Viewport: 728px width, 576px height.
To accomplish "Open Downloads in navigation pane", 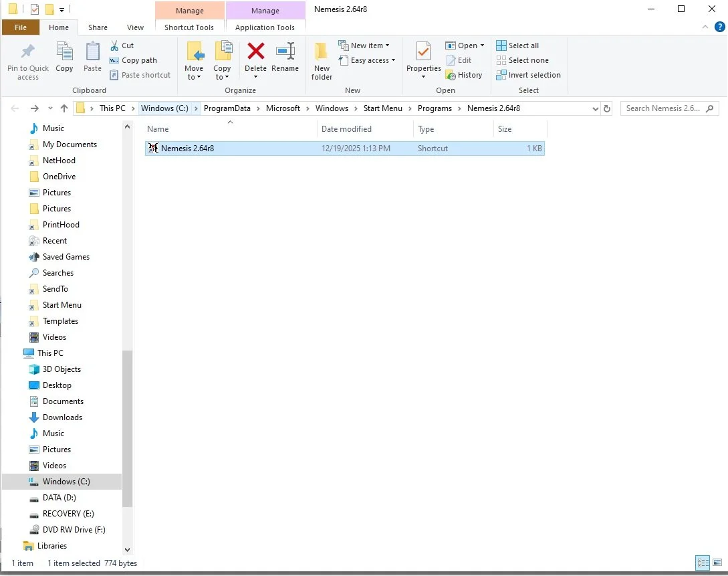I will tap(62, 417).
